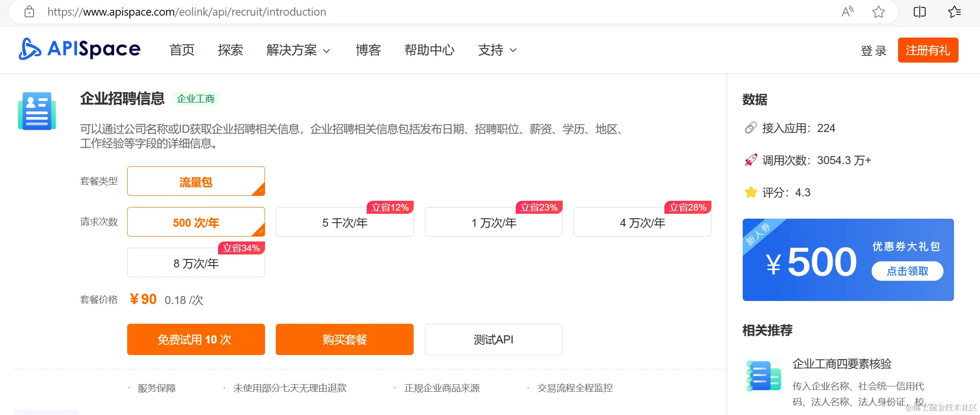This screenshot has height=415, width=980.
Task: Click the browser address bar URL
Action: click(187, 12)
